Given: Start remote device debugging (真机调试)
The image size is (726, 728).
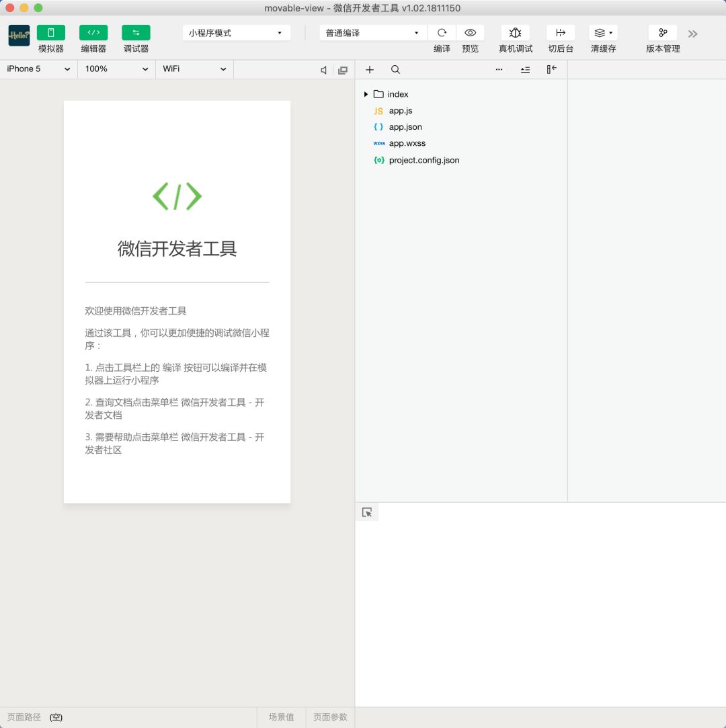Looking at the screenshot, I should 515,33.
